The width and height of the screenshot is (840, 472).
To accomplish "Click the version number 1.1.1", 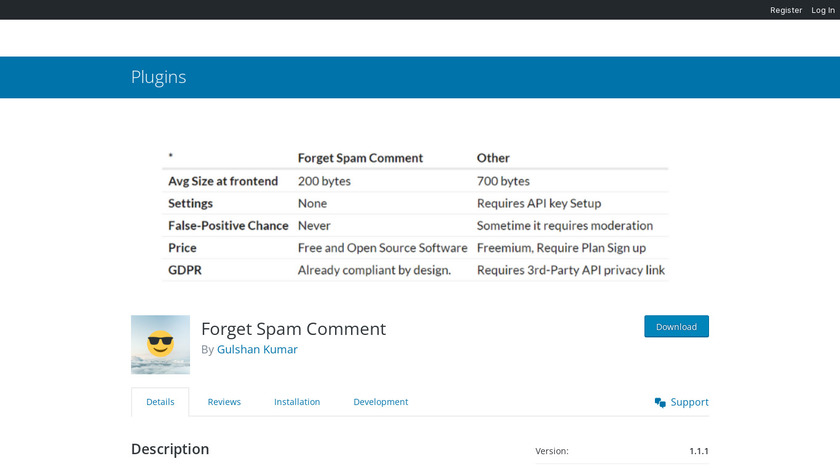I will [698, 451].
